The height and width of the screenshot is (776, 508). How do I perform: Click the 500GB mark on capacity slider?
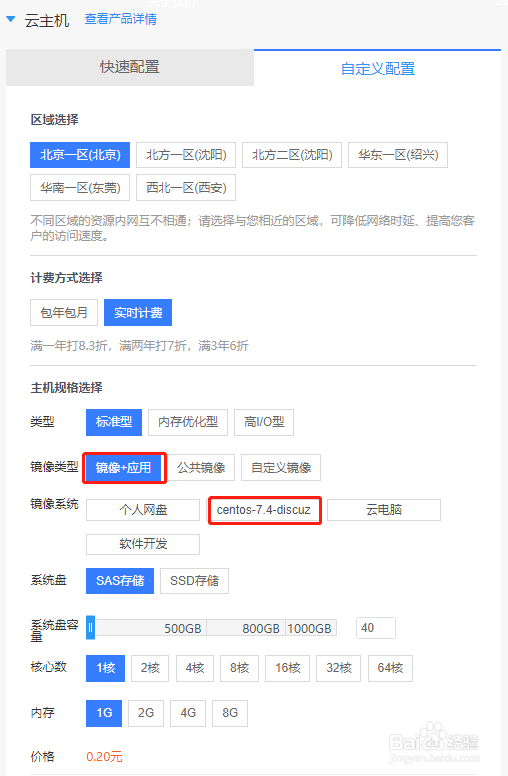pos(183,629)
